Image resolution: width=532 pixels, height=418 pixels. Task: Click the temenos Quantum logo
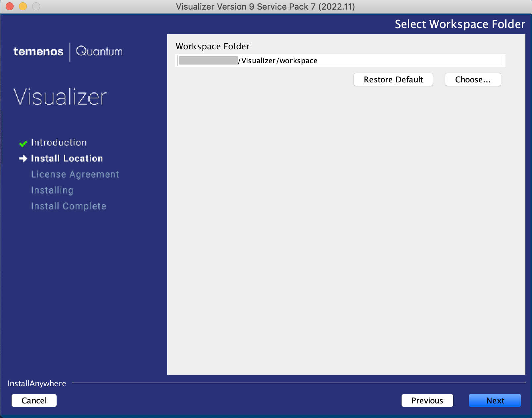coord(68,52)
